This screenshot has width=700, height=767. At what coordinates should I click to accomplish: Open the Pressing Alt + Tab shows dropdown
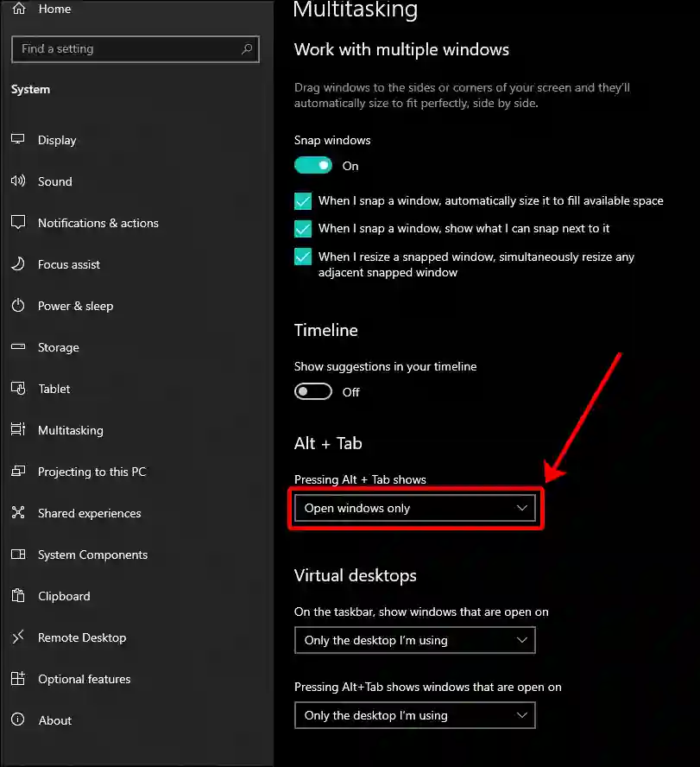click(x=415, y=508)
